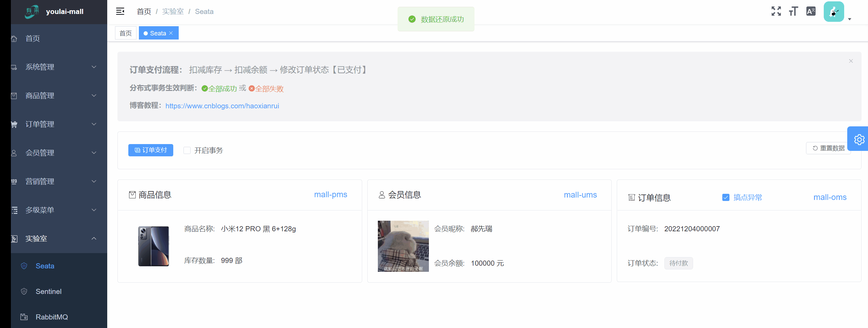Click the mall-pms label
The height and width of the screenshot is (328, 868).
pos(331,194)
